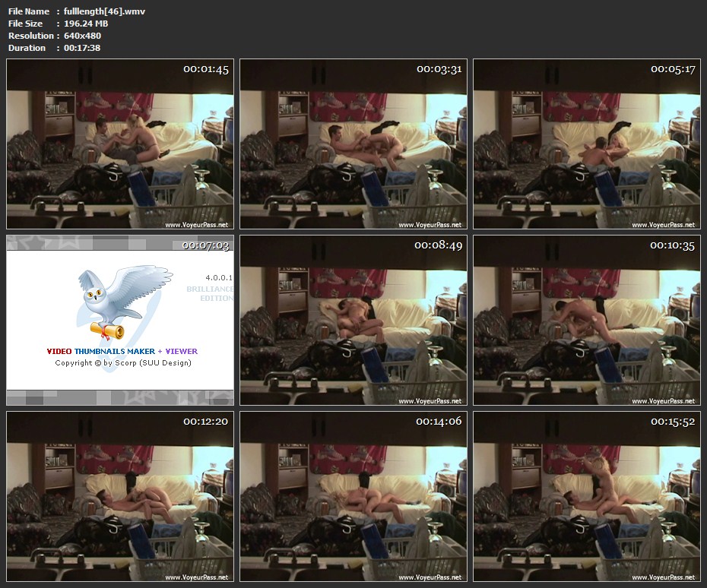Open the frame timestamped 00:12:20
Viewport: 707px width, 588px height.
(x=120, y=496)
